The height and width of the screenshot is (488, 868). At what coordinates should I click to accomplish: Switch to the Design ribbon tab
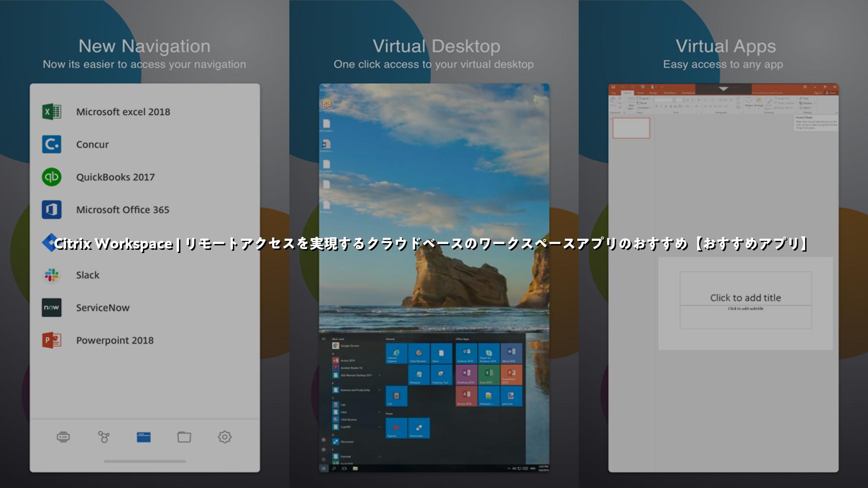tap(653, 93)
